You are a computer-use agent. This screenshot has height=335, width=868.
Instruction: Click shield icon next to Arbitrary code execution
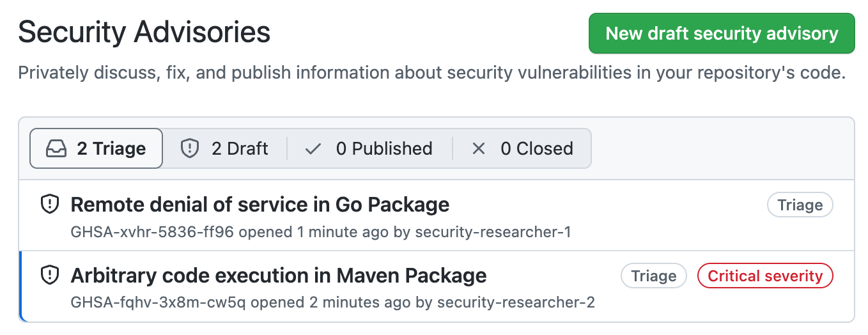[x=50, y=276]
